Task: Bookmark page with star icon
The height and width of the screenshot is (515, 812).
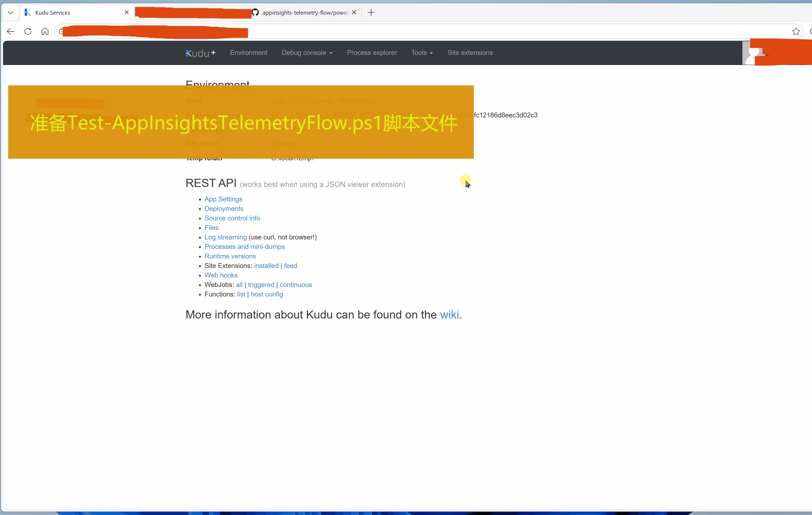Action: (796, 32)
